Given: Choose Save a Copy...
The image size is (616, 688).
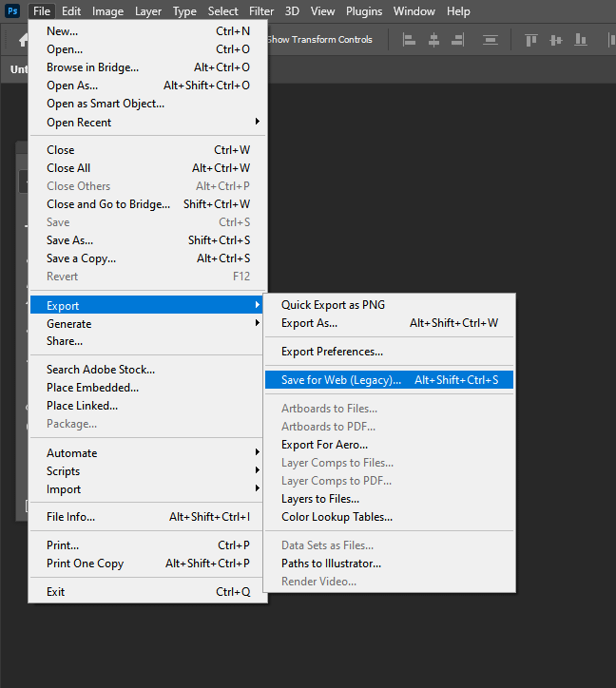Looking at the screenshot, I should pos(148,258).
